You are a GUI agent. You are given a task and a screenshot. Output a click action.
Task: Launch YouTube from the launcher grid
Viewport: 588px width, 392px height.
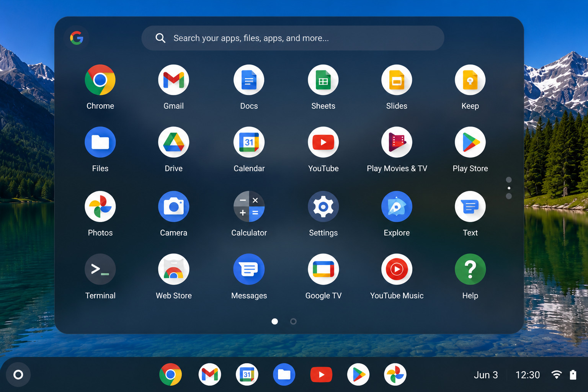pos(323,142)
